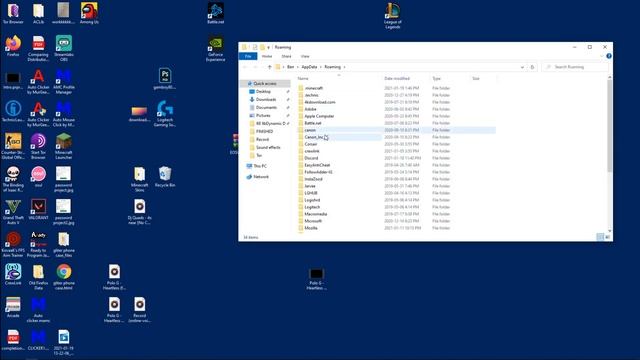The height and width of the screenshot is (360, 640).
Task: Select the Apple Computer folder row
Action: pos(396,116)
